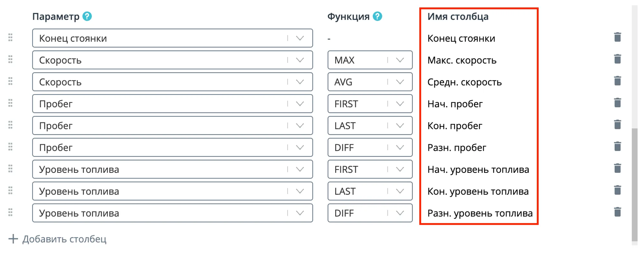Open the help icon next to Функция
Viewport: 644px width, 255px height.
(x=377, y=16)
